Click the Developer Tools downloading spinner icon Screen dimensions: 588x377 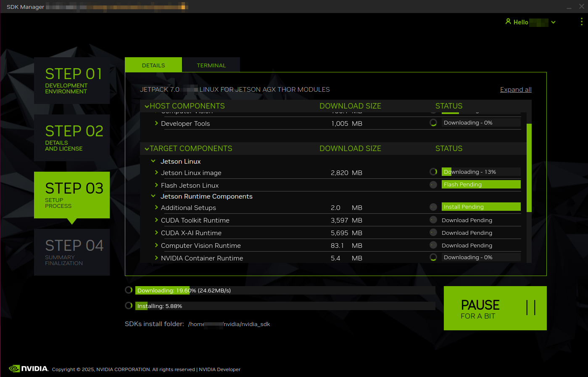(x=433, y=122)
